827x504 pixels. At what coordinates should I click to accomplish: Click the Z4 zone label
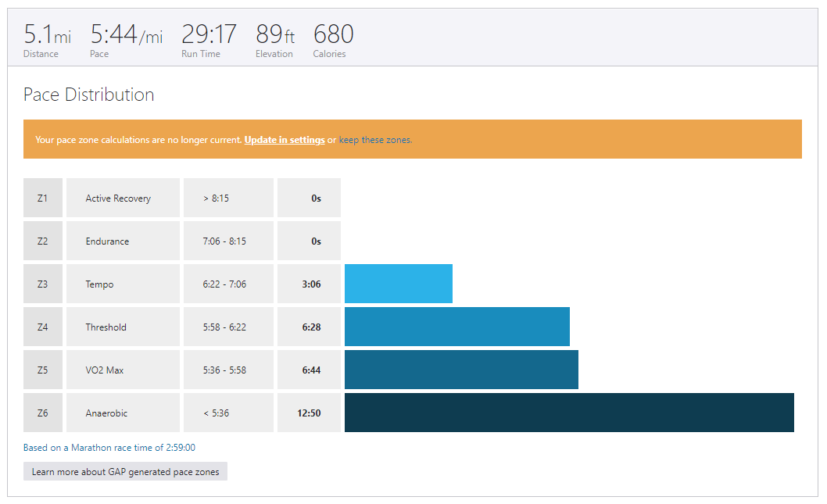(43, 327)
